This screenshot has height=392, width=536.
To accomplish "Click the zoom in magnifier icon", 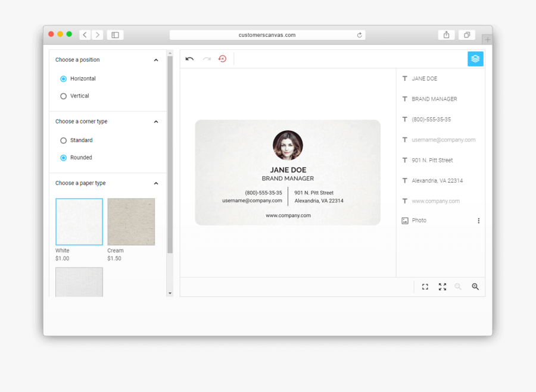I will [475, 287].
